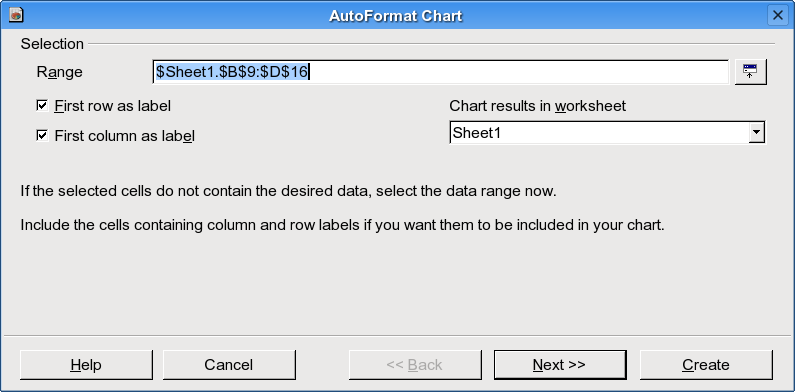The image size is (795, 392).
Task: Click inside the Range input field
Action: pyautogui.click(x=441, y=72)
